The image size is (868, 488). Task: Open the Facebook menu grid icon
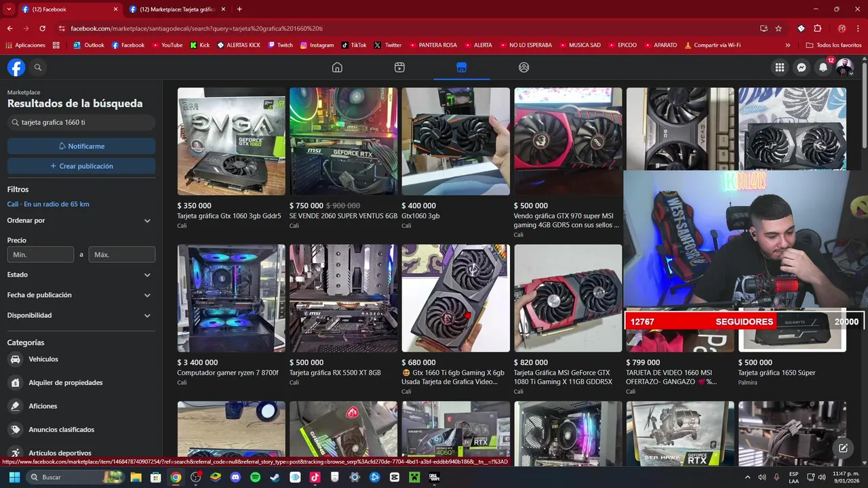[780, 67]
